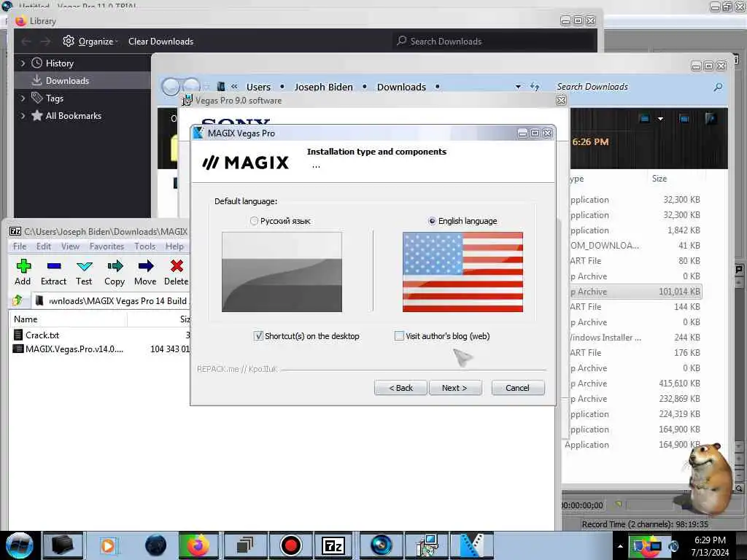Image resolution: width=747 pixels, height=560 pixels.
Task: Open the File menu in 7-Zip
Action: tap(20, 246)
